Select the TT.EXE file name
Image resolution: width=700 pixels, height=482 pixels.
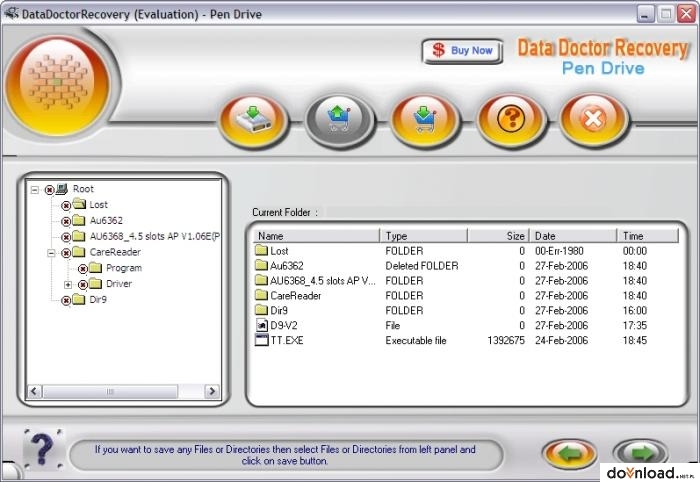coord(287,341)
